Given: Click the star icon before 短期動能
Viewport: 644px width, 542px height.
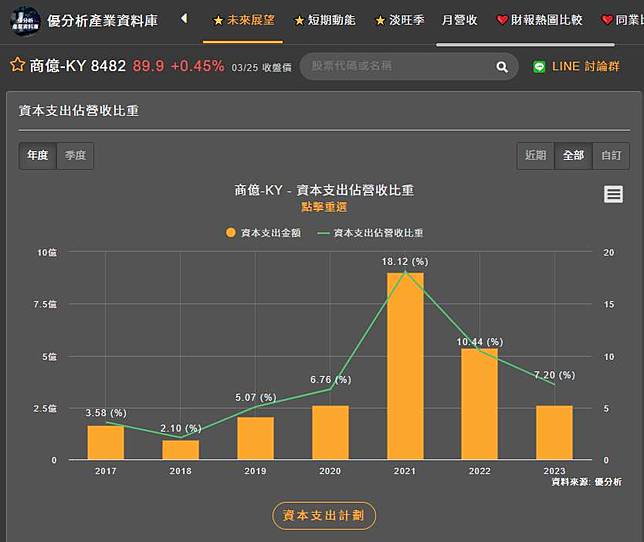Looking at the screenshot, I should pyautogui.click(x=299, y=20).
